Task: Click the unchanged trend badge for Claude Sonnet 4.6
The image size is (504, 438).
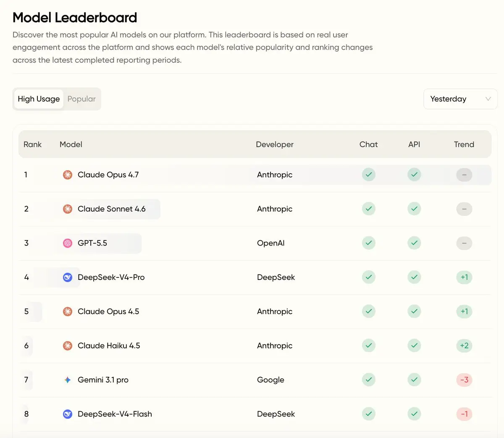Action: coord(464,209)
